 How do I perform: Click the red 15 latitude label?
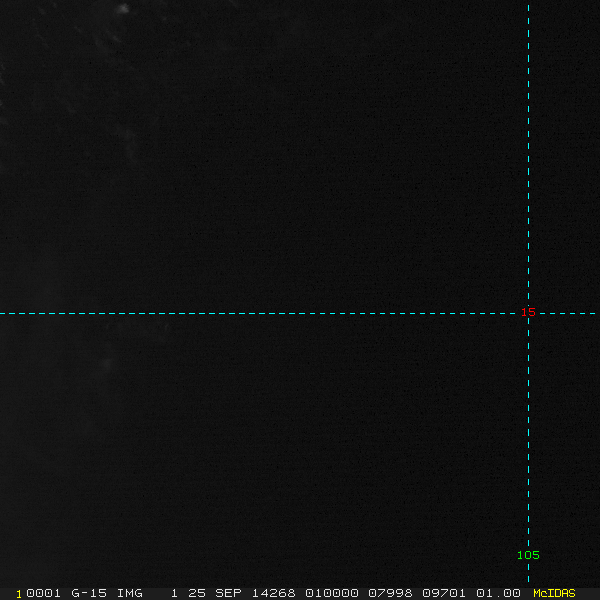click(x=528, y=312)
